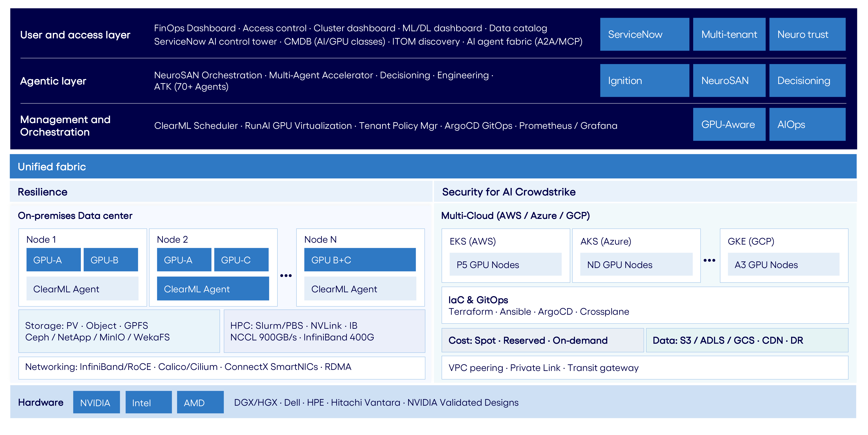Screen dimensions: 868x435
Task: Select the HPC: Slurm/PBS box
Action: click(324, 331)
